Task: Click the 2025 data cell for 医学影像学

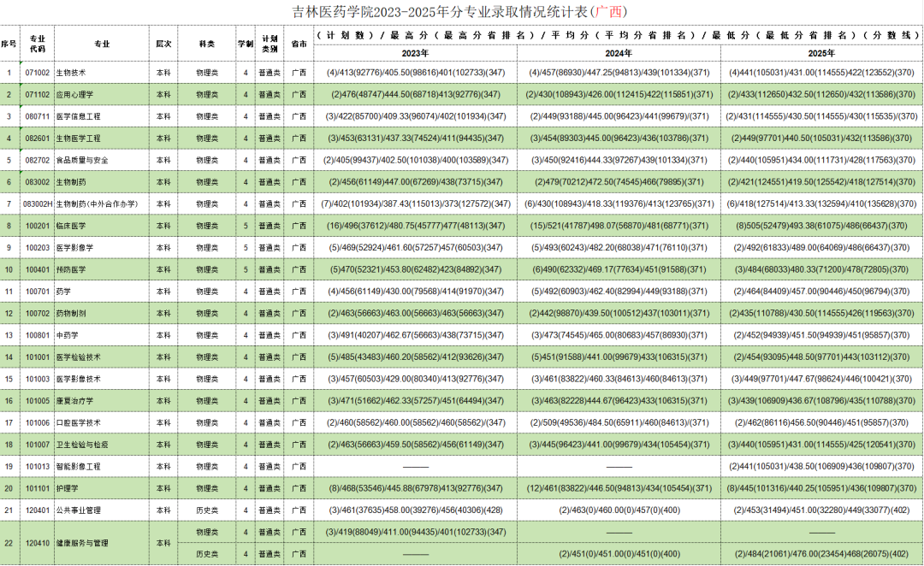Action: click(x=821, y=248)
